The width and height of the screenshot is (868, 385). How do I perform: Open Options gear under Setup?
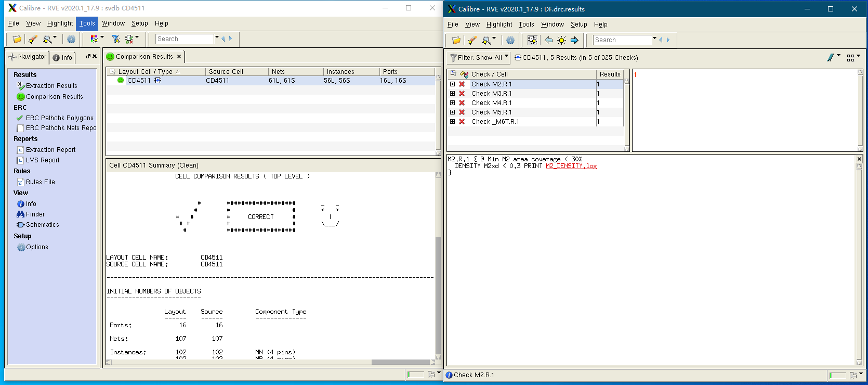32,247
